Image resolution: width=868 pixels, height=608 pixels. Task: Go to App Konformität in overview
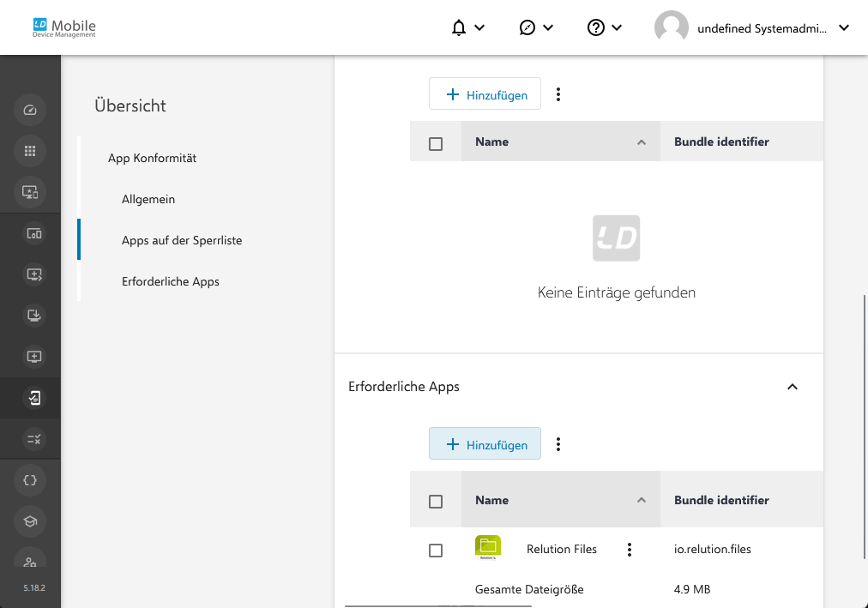[x=152, y=159]
